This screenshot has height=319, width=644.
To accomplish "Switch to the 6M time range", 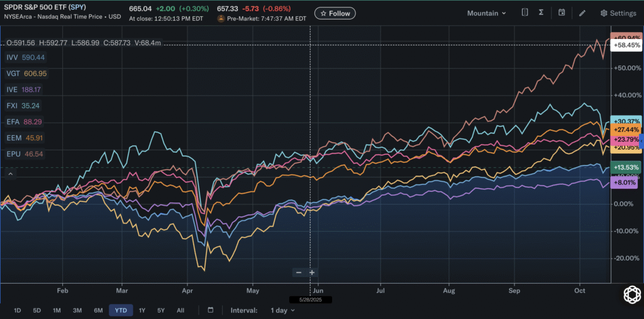I will pyautogui.click(x=98, y=310).
